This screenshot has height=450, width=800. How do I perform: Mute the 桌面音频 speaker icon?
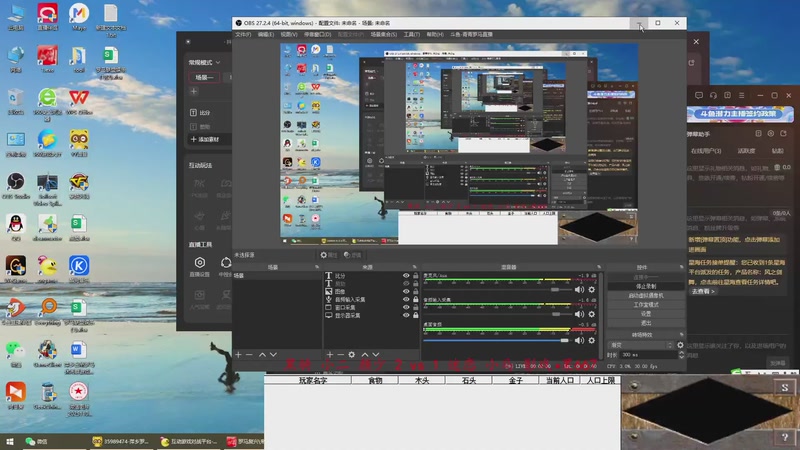tap(580, 340)
